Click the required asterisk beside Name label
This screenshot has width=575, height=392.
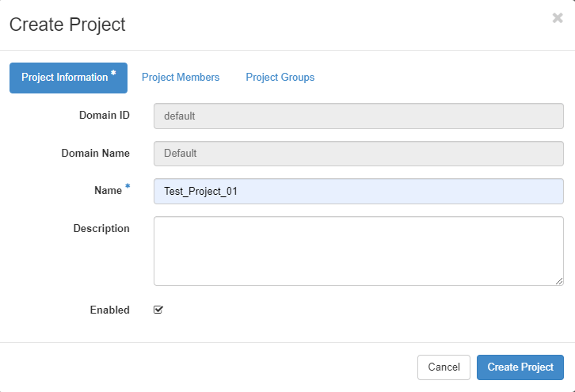tap(128, 188)
